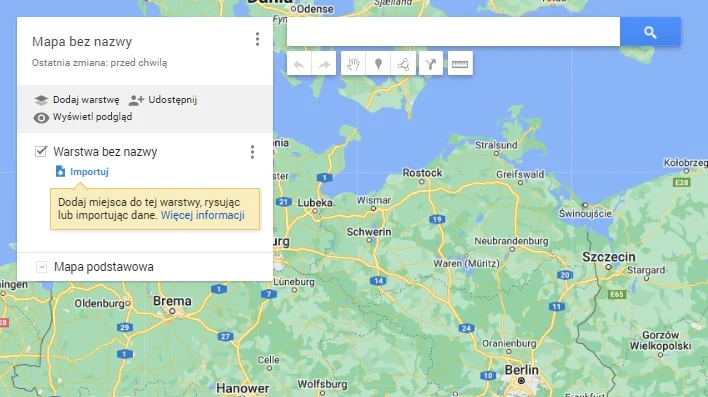
Task: Open the Więcej informacji link
Action: click(203, 215)
